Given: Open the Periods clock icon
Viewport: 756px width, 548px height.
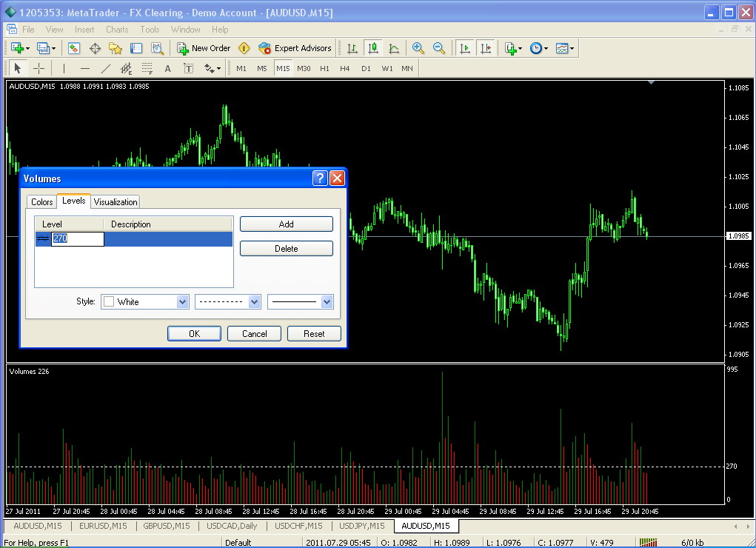Looking at the screenshot, I should pos(535,48).
